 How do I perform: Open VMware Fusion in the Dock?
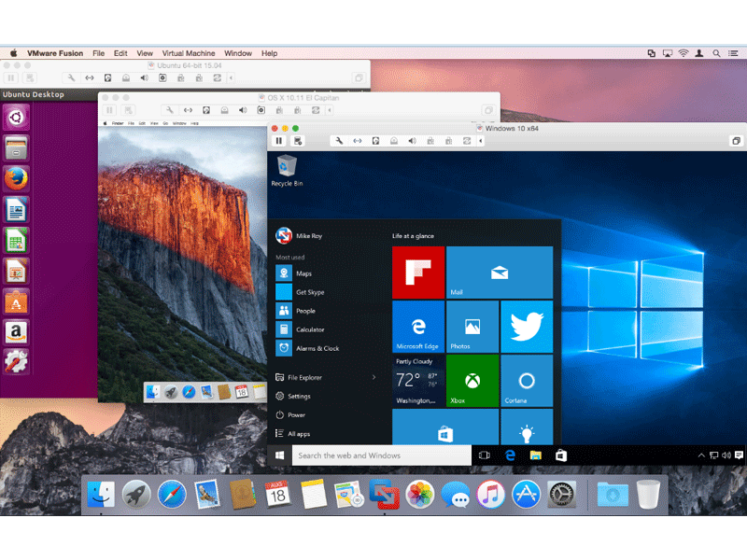(384, 495)
